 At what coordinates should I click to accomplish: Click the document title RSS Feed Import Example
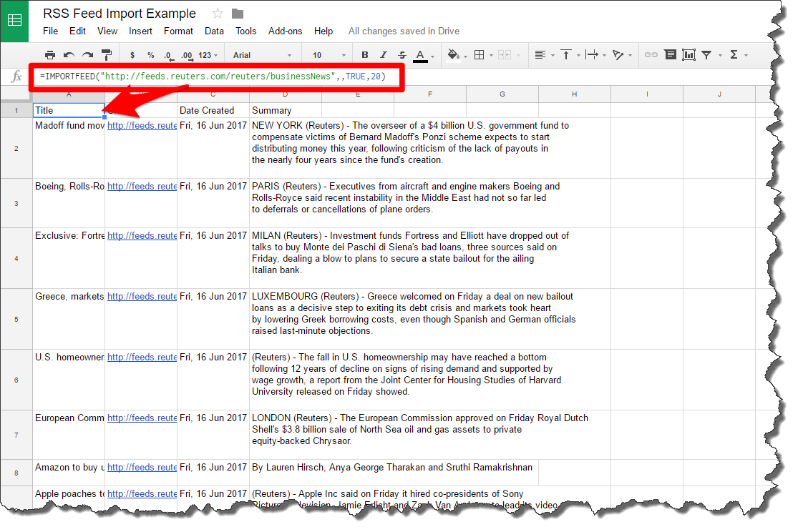click(x=119, y=13)
